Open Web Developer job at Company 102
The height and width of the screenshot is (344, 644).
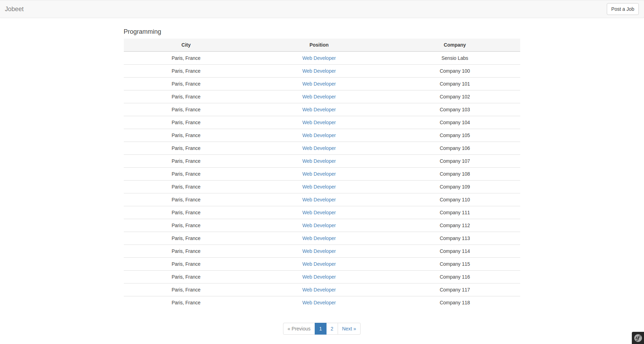tap(319, 97)
